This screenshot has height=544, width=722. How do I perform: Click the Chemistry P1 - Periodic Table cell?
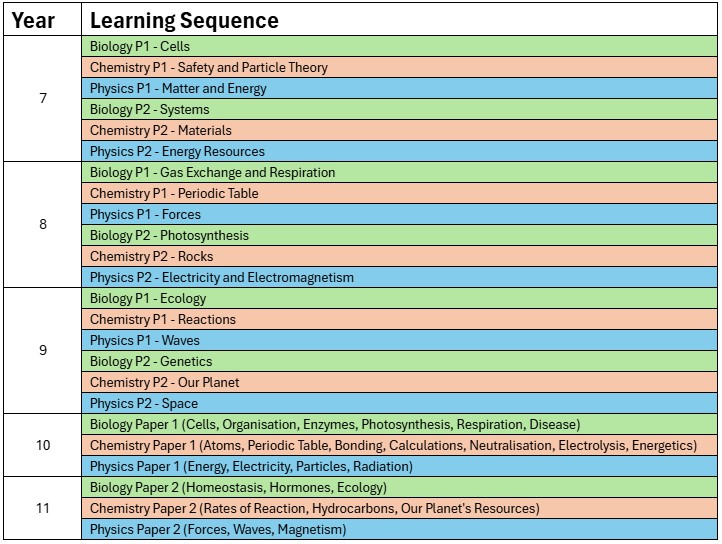174,193
